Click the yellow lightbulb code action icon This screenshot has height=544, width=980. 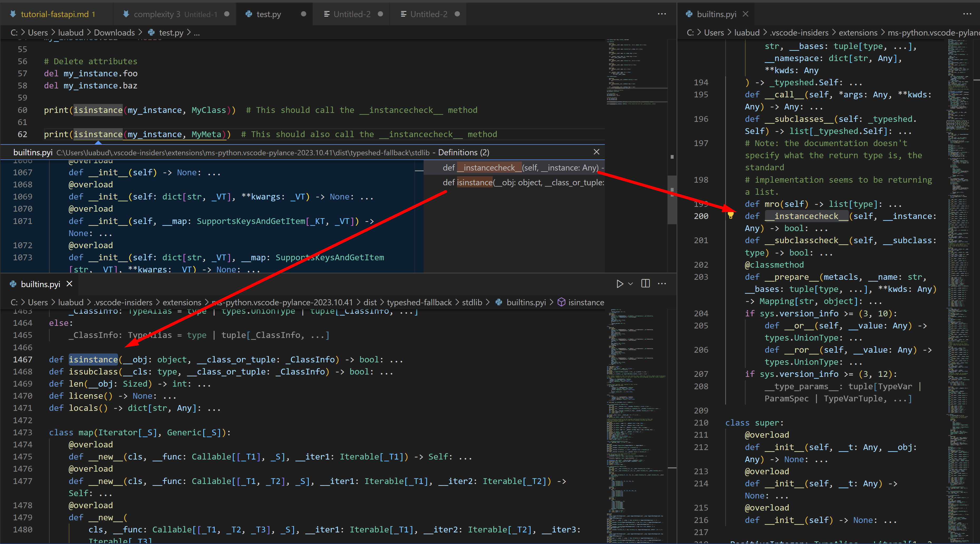click(731, 216)
